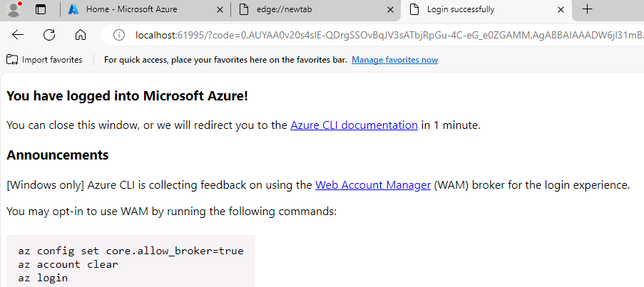Click Import favorites button

click(44, 60)
